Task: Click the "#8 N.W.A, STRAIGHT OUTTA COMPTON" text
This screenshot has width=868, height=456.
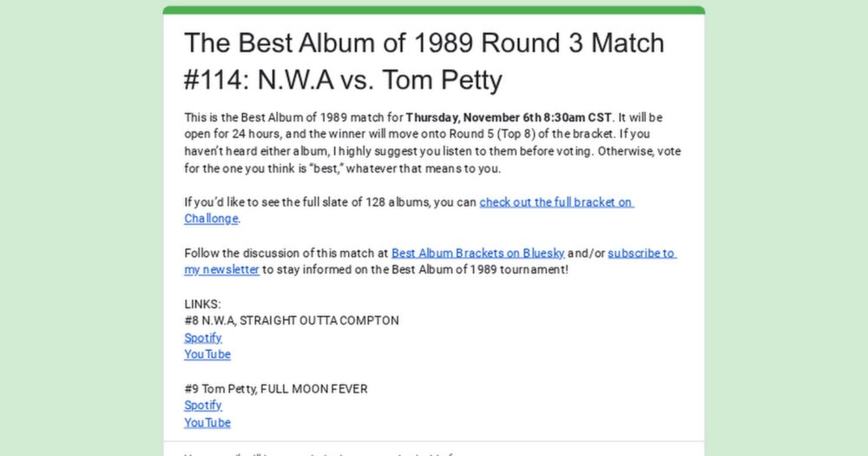Action: tap(292, 321)
